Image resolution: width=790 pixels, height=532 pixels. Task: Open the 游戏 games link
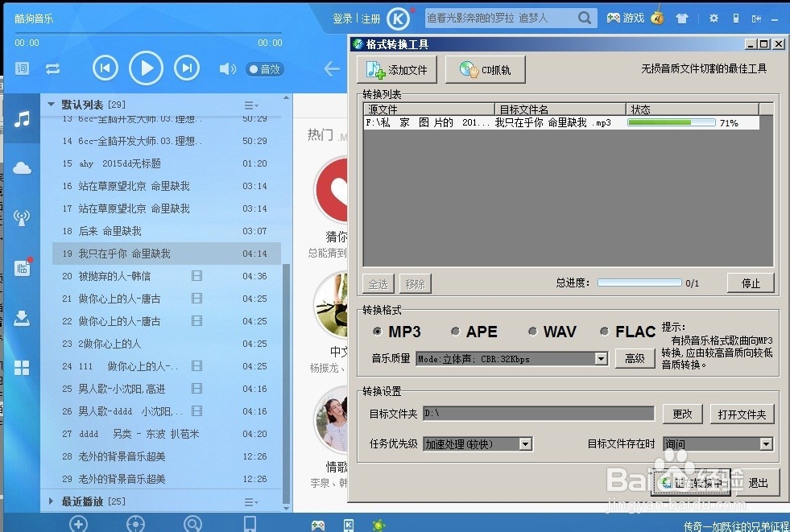click(x=625, y=19)
